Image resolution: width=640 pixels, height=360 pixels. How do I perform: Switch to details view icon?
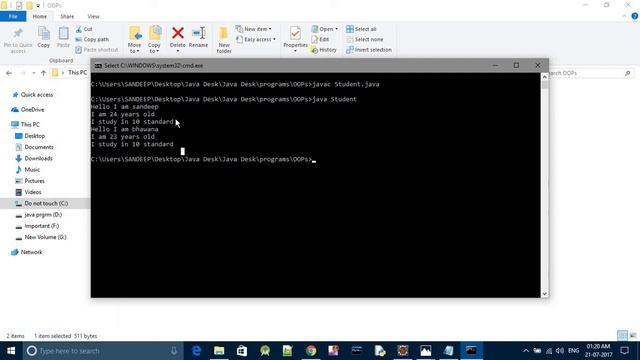(x=622, y=336)
